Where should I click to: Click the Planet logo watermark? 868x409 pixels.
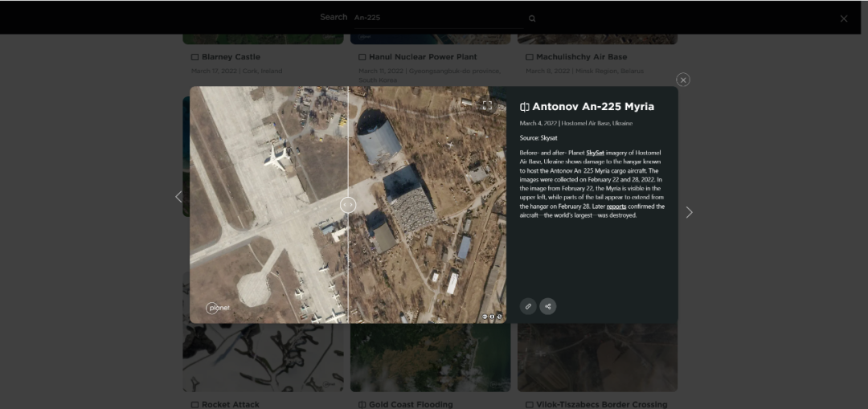coord(217,308)
